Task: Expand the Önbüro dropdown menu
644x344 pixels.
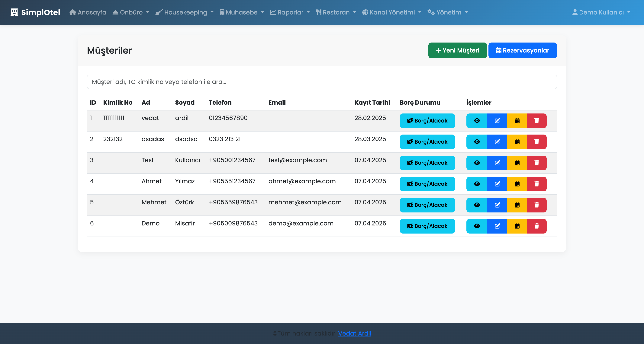Action: tap(131, 12)
